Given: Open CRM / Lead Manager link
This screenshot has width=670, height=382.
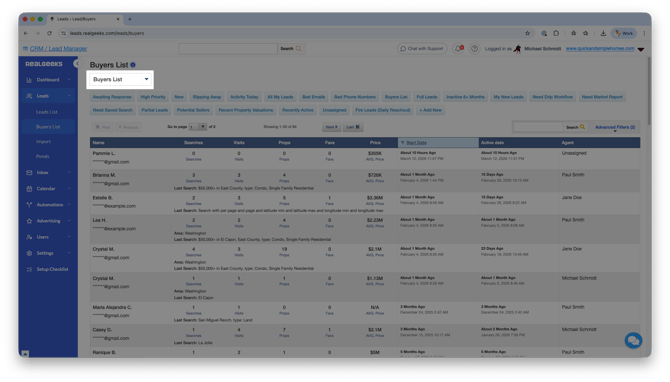Looking at the screenshot, I should 58,49.
